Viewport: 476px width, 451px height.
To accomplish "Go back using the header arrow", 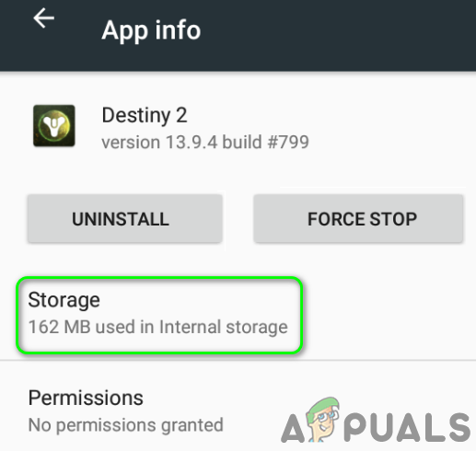I will tap(44, 18).
